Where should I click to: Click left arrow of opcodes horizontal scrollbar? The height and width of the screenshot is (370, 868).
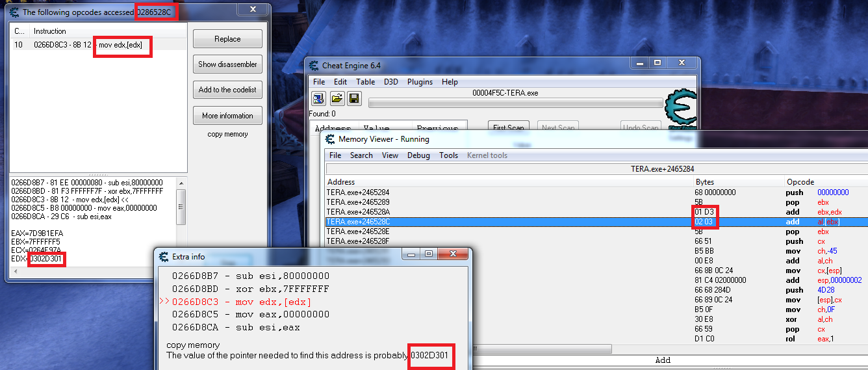pyautogui.click(x=16, y=271)
